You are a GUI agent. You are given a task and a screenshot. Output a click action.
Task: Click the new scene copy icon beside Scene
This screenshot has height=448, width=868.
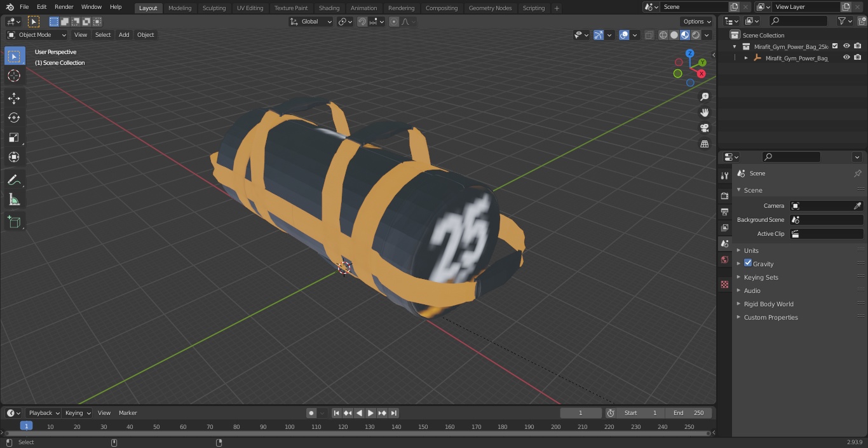coord(734,7)
